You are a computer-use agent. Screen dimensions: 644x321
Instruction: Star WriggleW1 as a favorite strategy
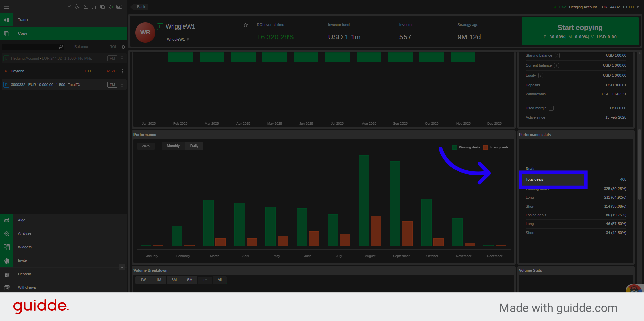tap(245, 25)
